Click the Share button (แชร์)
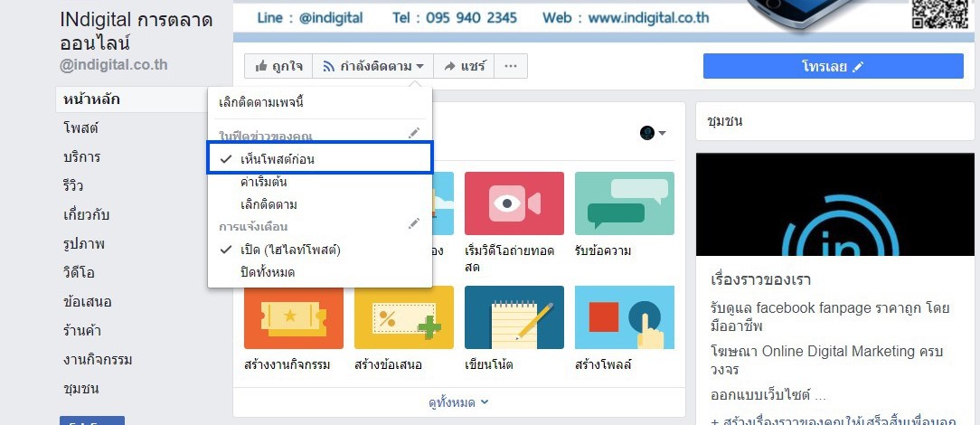The image size is (980, 425). [x=464, y=66]
